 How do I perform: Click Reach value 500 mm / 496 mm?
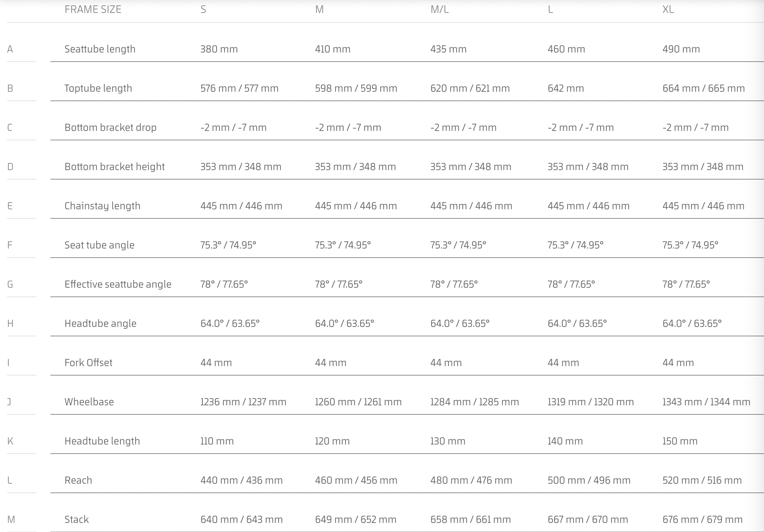point(589,480)
